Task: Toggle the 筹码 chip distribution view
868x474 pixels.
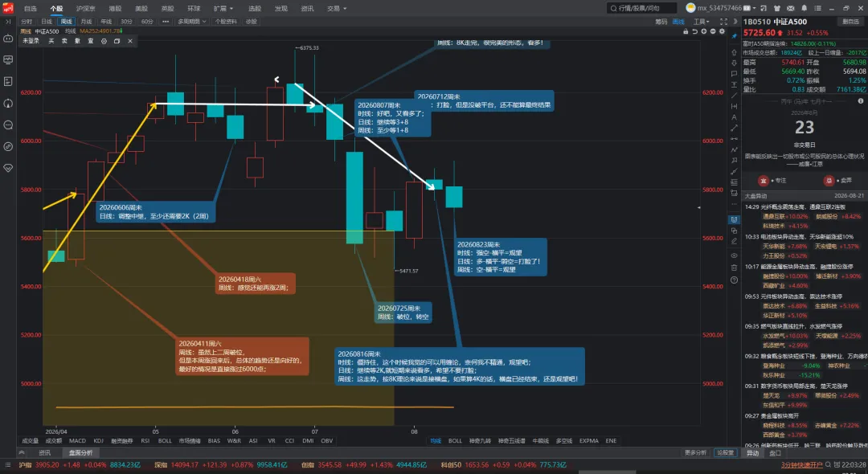Action: pyautogui.click(x=661, y=22)
